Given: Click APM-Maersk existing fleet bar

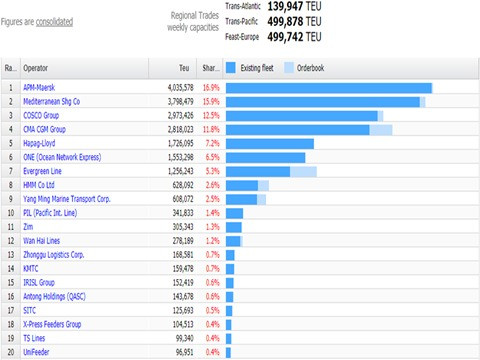Looking at the screenshot, I should click(329, 88).
